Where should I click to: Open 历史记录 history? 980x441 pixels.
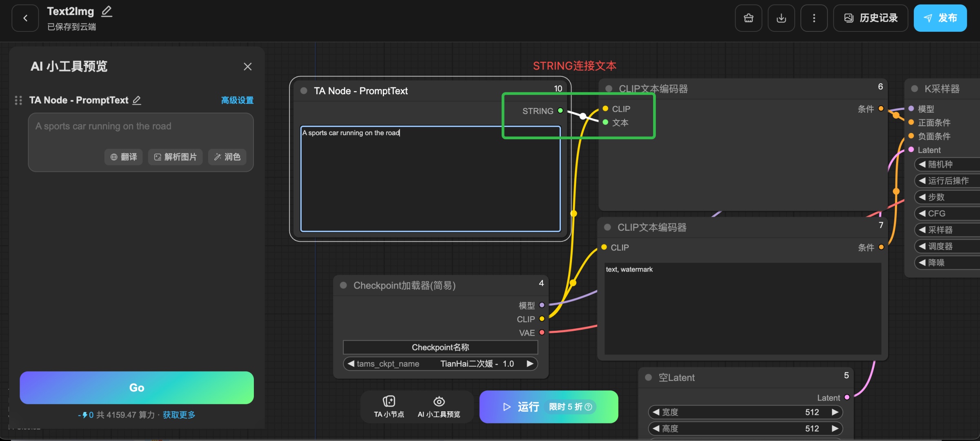tap(870, 18)
